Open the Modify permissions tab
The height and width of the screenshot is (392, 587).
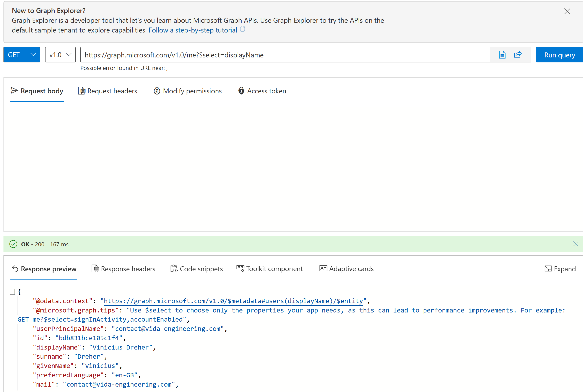[187, 91]
